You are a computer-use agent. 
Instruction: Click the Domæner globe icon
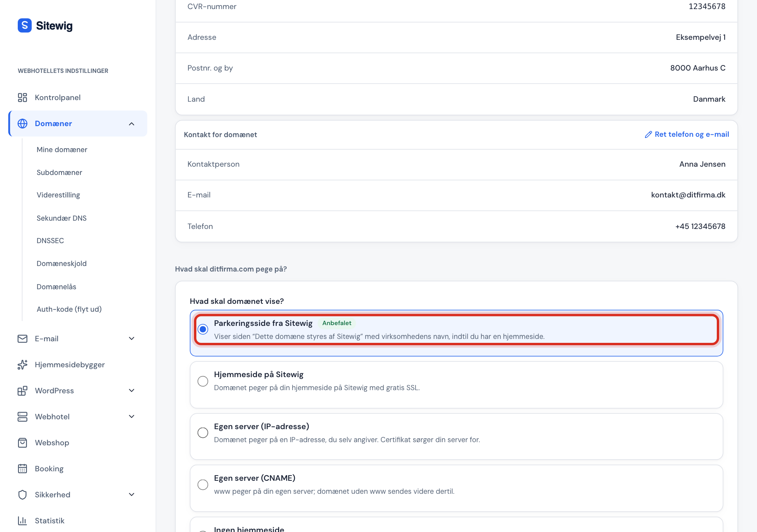[x=22, y=123]
